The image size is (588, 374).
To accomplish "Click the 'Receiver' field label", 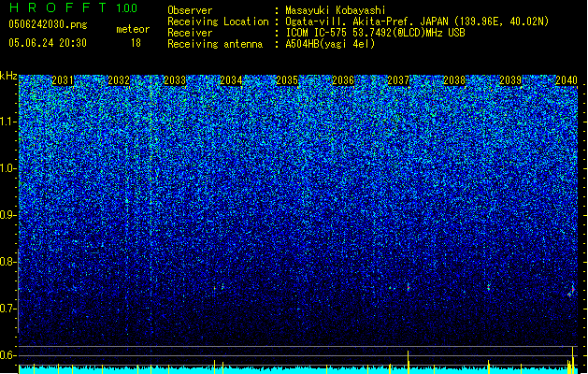I will click(x=190, y=33).
